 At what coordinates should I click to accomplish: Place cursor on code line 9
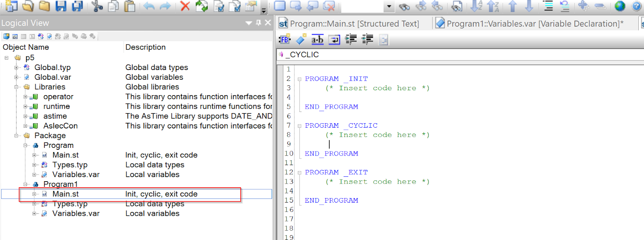pyautogui.click(x=329, y=144)
